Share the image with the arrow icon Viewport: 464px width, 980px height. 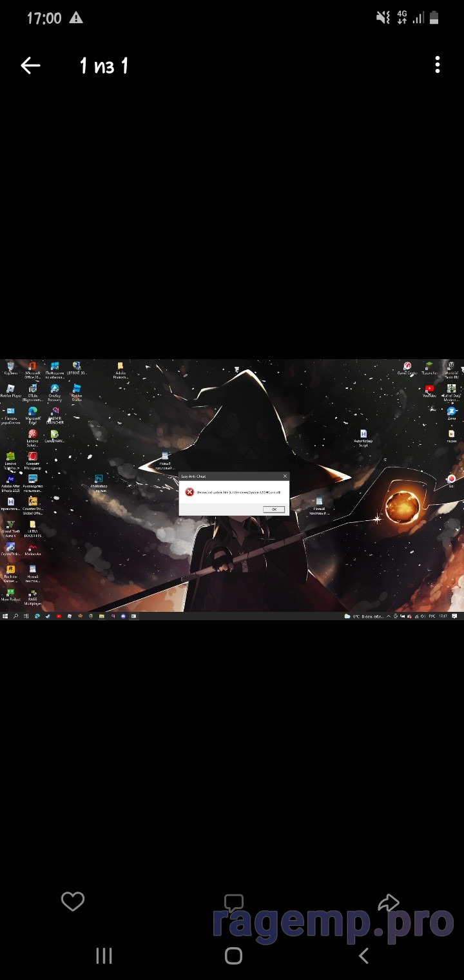click(x=389, y=902)
